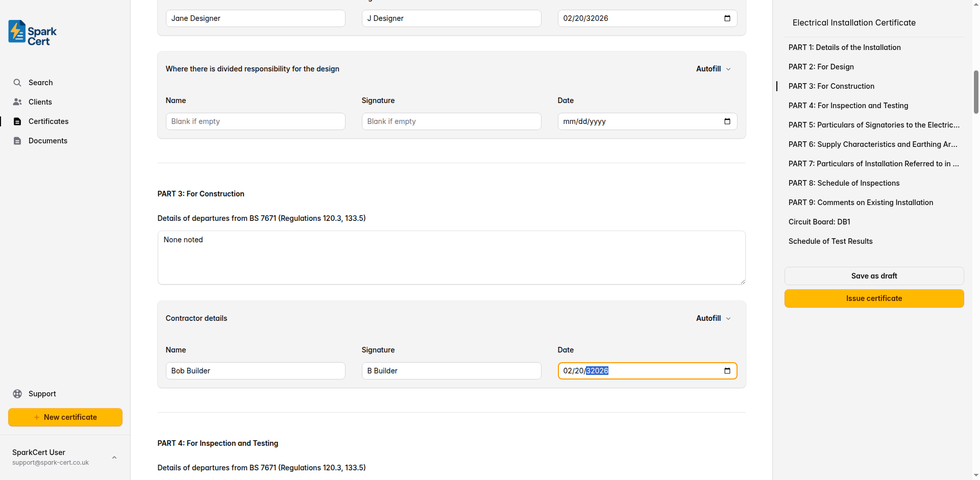Open Clients via the people icon
Screen dimensions: 980x480
coord(17,102)
